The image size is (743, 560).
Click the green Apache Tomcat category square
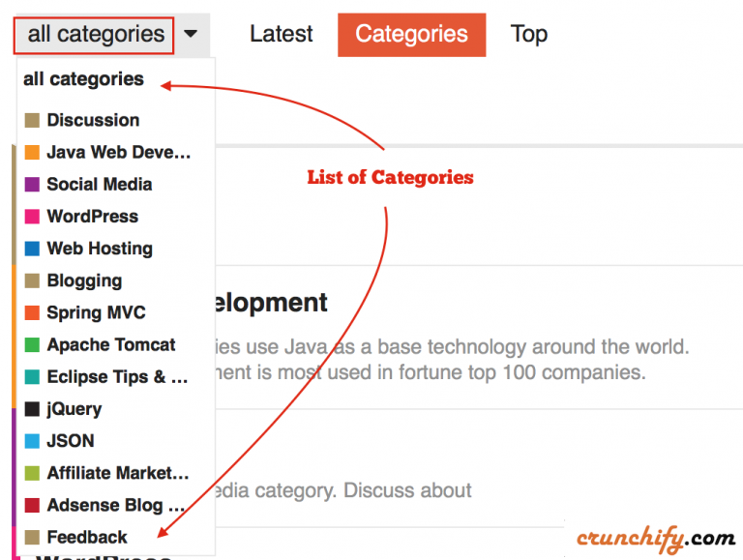pos(32,345)
